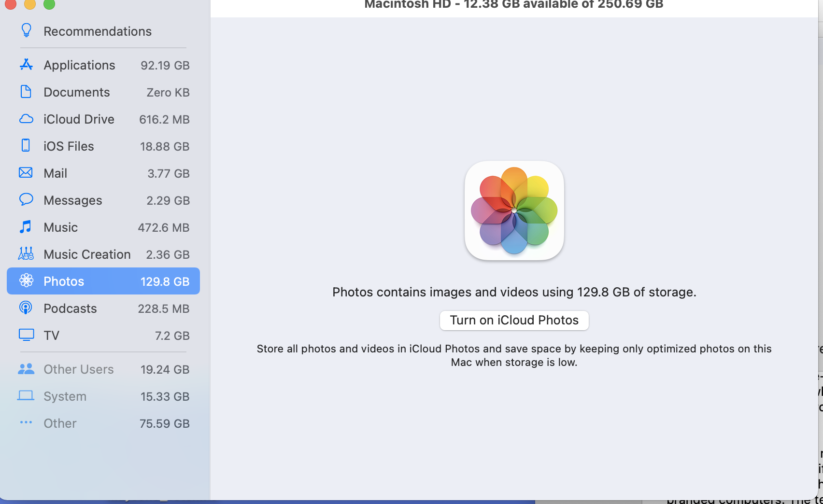Select the iOS Files category
The image size is (823, 504).
coord(103,146)
